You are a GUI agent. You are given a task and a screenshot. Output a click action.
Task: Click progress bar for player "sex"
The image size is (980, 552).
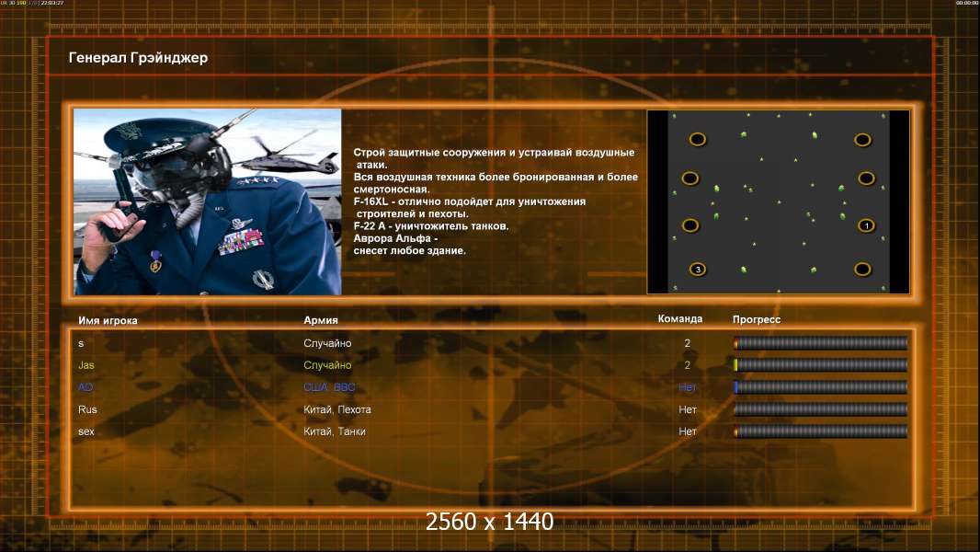(820, 431)
